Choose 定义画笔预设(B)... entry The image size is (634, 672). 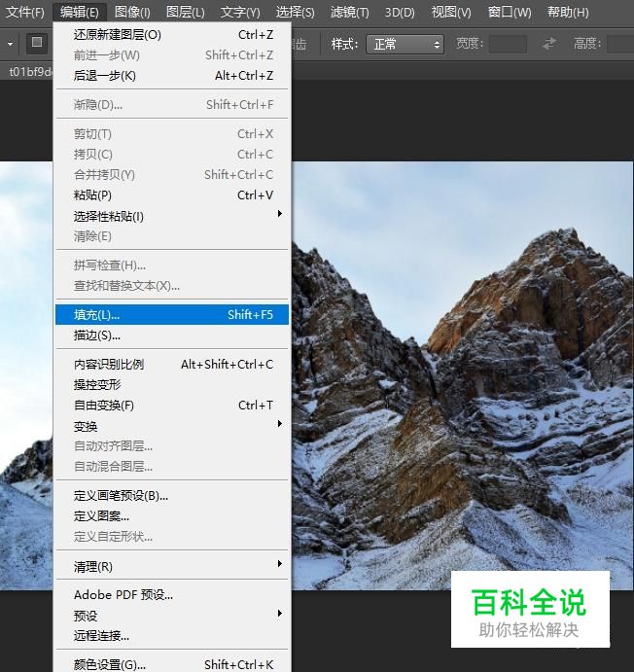(x=172, y=496)
